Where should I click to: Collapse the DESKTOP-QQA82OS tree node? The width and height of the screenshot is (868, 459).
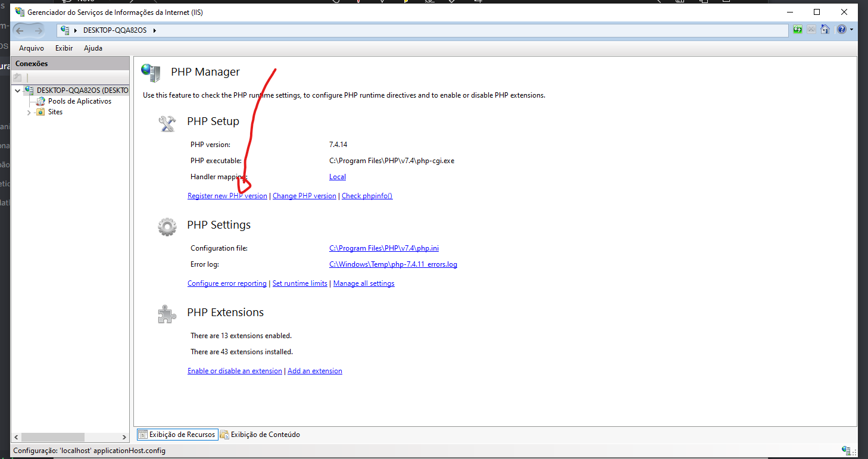click(x=18, y=90)
